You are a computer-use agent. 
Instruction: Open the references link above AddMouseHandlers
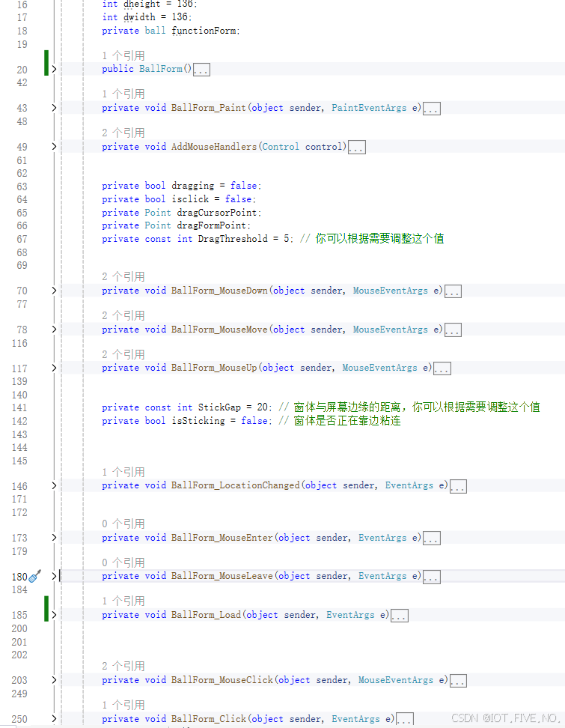point(123,133)
